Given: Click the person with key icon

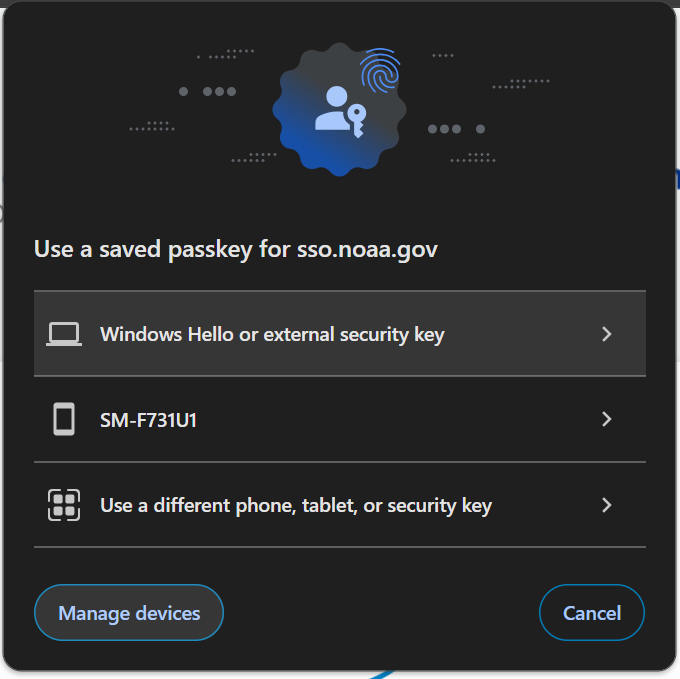Looking at the screenshot, I should 340,112.
